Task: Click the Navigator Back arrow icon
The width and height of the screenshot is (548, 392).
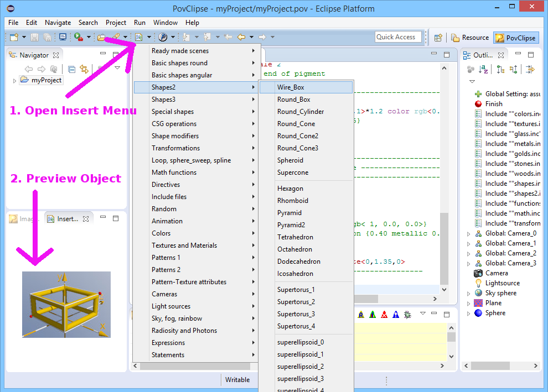Action: tap(29, 69)
